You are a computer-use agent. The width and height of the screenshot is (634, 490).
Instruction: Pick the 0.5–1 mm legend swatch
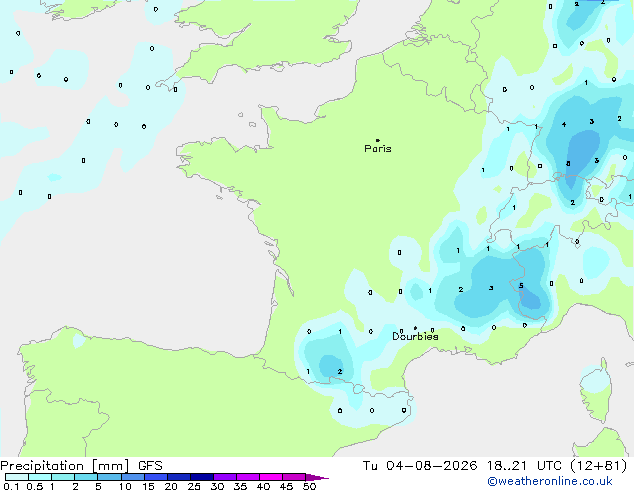tap(40, 477)
